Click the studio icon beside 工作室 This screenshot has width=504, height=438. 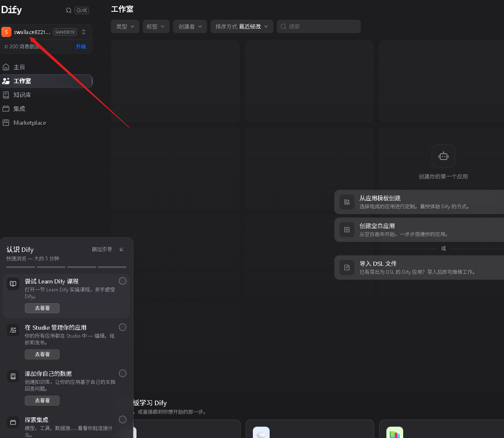click(6, 81)
